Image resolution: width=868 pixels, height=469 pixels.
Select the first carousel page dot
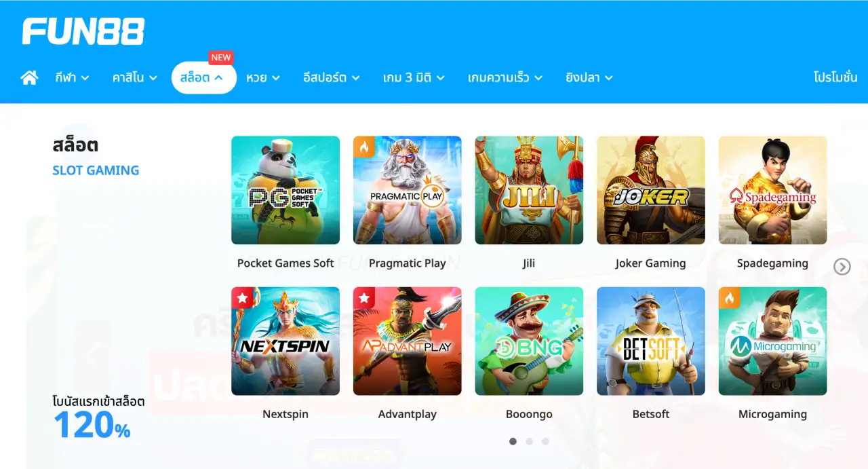(513, 441)
